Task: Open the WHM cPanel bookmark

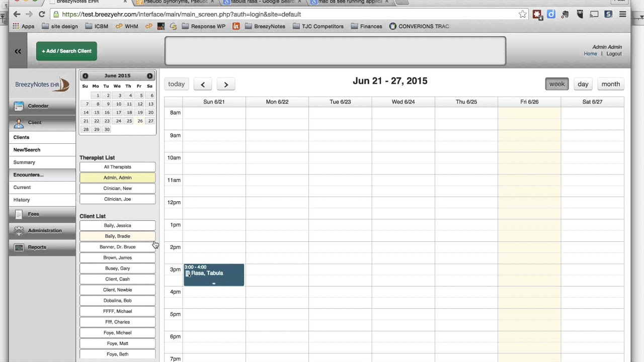Action: click(127, 26)
